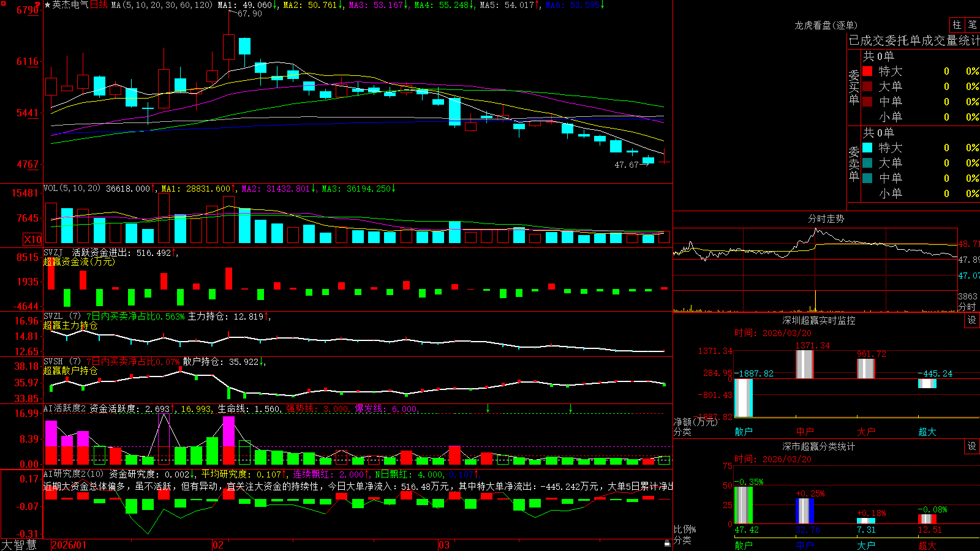Click the first green down-arrow signal in AI活跃度2

pyautogui.click(x=488, y=408)
